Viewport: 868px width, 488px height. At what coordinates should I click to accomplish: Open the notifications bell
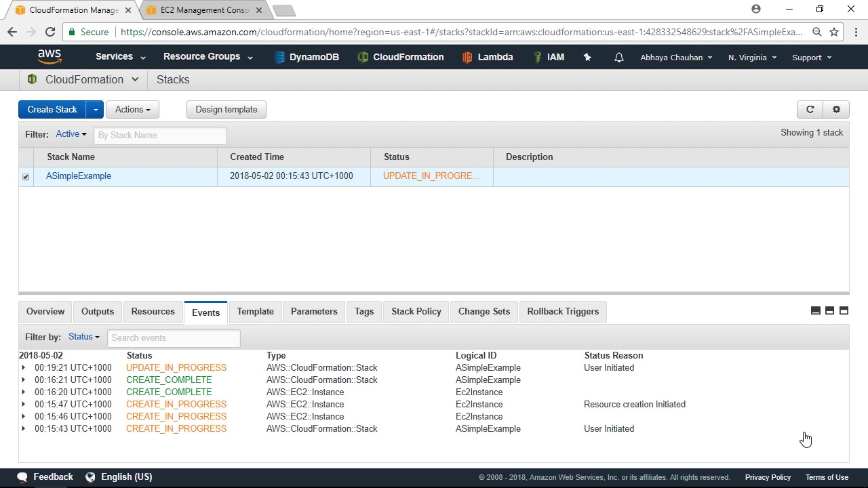point(618,58)
